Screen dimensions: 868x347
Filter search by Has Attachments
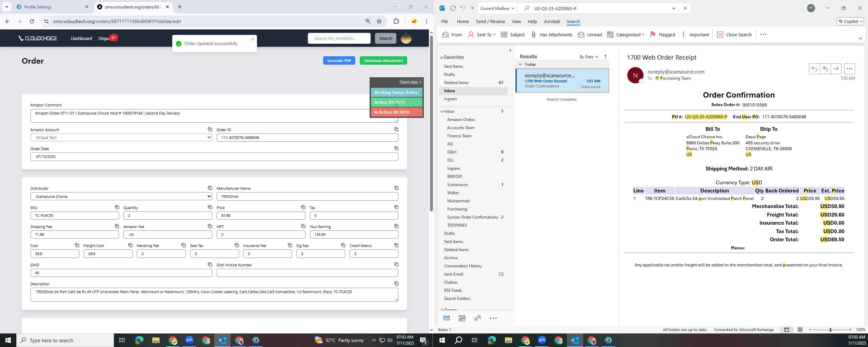tap(551, 35)
